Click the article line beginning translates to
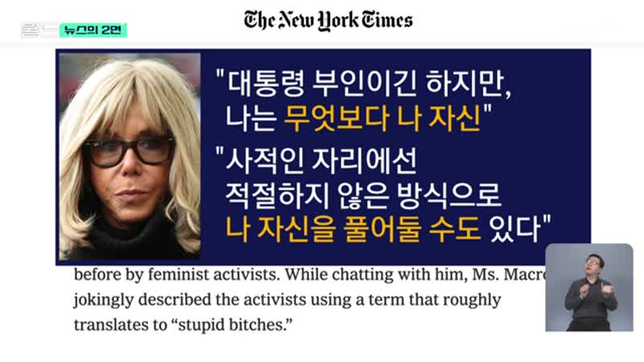Screen dimensions: 644x362 pyautogui.click(x=183, y=325)
